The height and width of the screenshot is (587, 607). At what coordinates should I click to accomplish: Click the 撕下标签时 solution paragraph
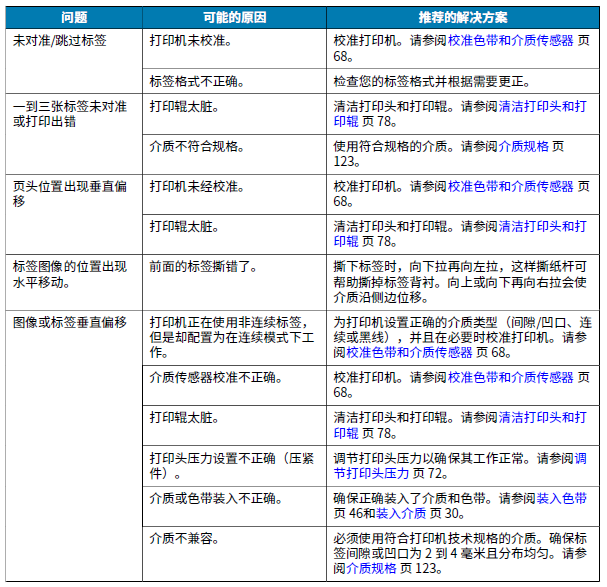point(460,282)
